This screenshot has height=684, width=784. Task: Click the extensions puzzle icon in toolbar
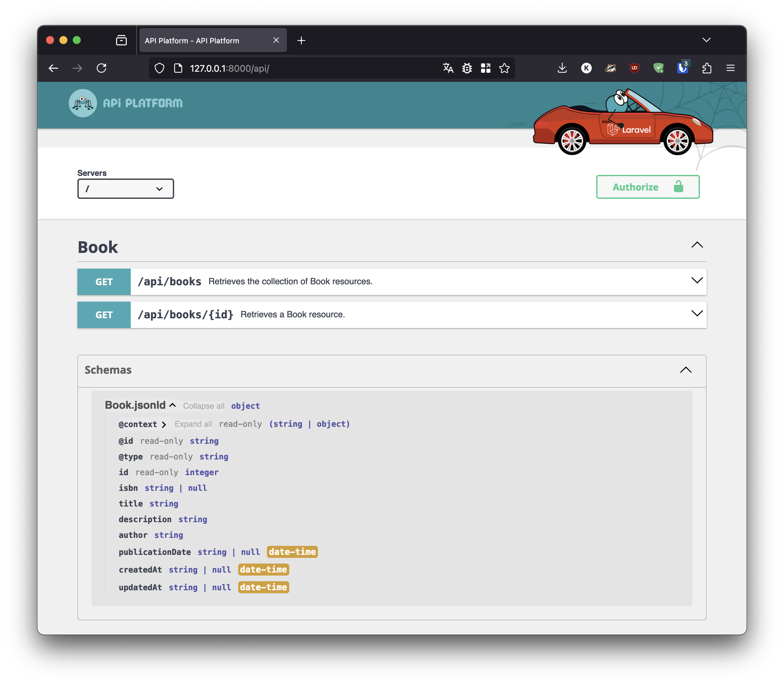(707, 68)
